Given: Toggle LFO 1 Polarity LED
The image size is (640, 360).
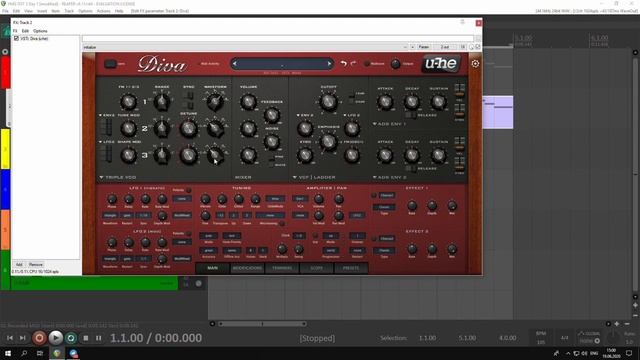Looking at the screenshot, I should pyautogui.click(x=189, y=190).
